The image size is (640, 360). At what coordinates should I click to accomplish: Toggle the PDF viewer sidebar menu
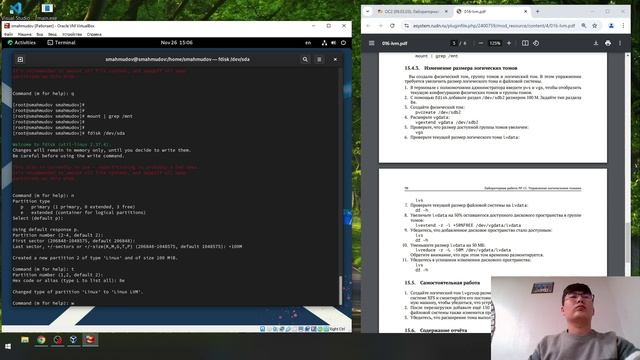point(371,43)
